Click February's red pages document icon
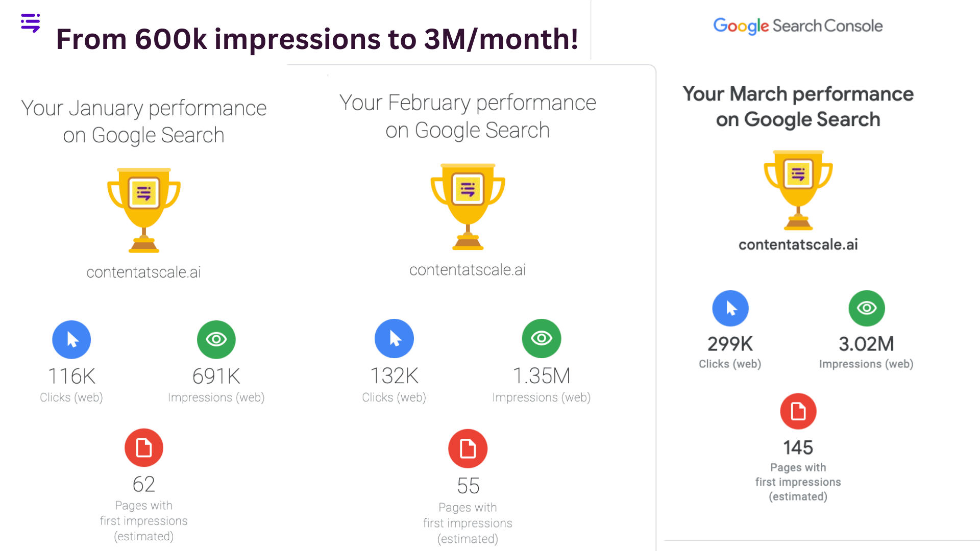 468,448
